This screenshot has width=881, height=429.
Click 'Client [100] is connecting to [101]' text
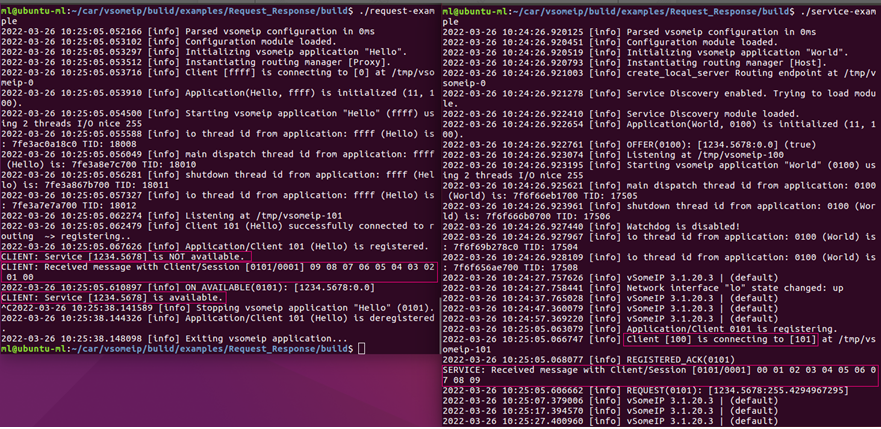click(x=720, y=339)
